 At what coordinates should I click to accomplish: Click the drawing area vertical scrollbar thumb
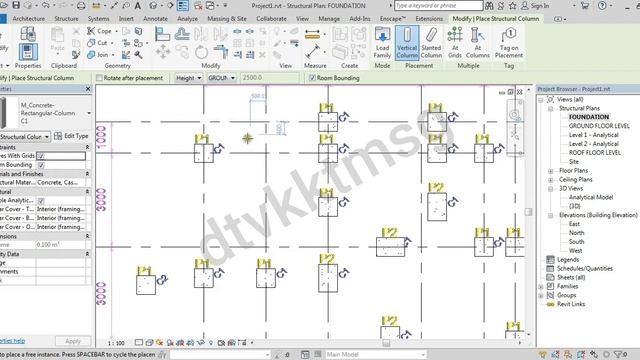(x=529, y=212)
